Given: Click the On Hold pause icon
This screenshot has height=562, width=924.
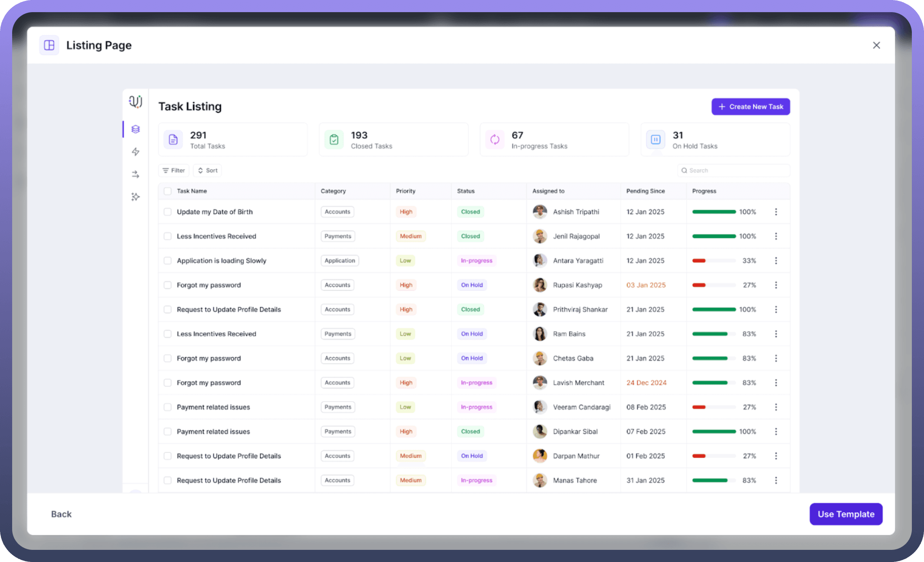Looking at the screenshot, I should pyautogui.click(x=655, y=140).
